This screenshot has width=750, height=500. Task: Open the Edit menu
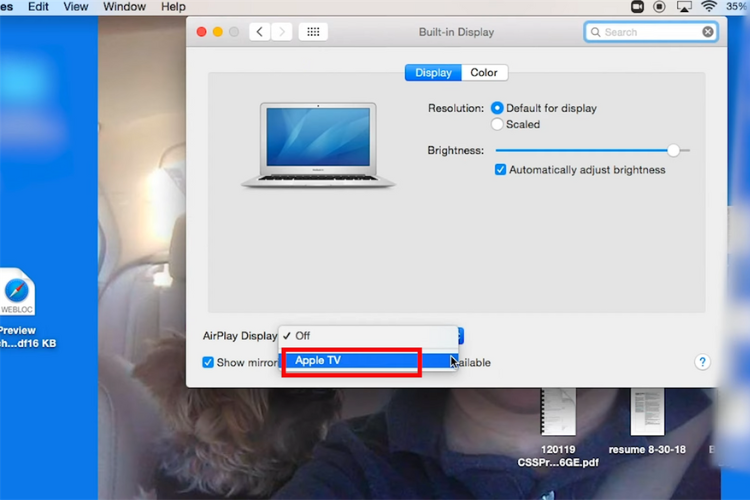[38, 7]
